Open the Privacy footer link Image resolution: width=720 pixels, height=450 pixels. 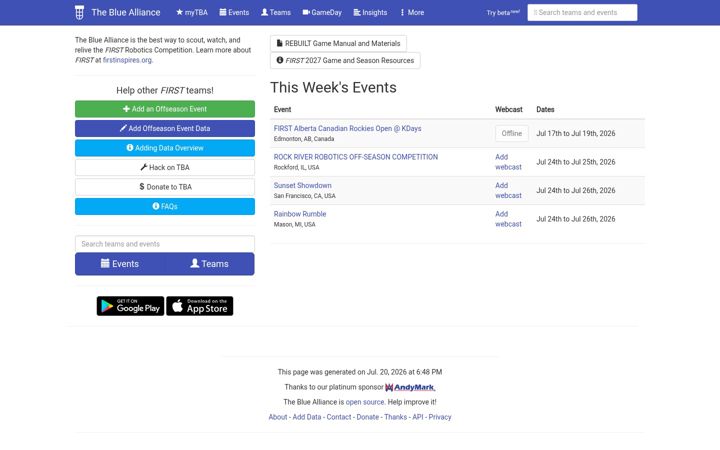coord(440,417)
